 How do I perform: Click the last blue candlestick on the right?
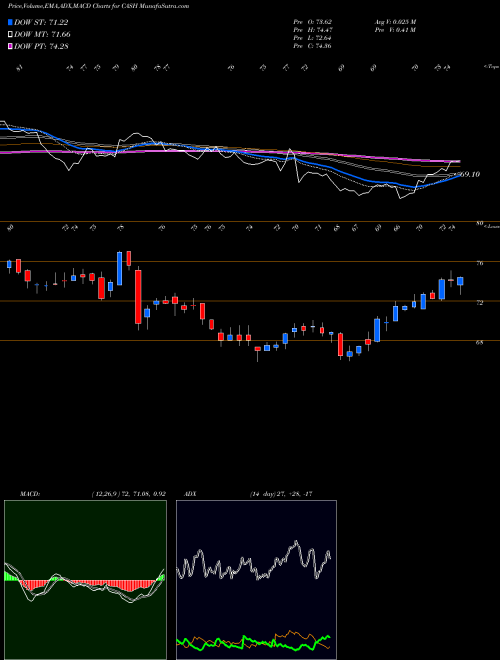[x=460, y=281]
